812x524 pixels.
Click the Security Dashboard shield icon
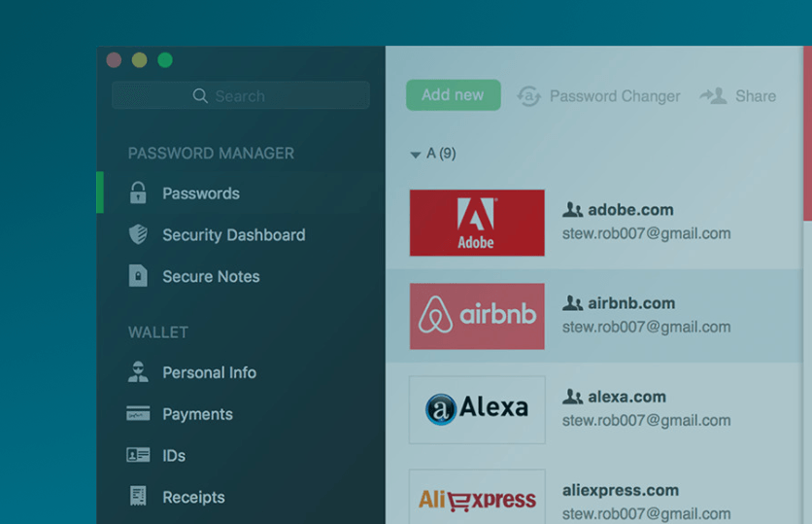click(138, 234)
